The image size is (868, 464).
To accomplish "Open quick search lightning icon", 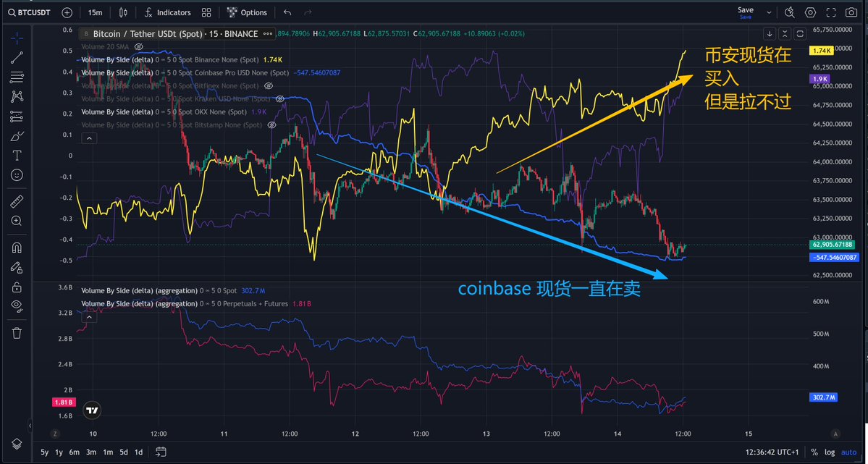I will pos(790,12).
